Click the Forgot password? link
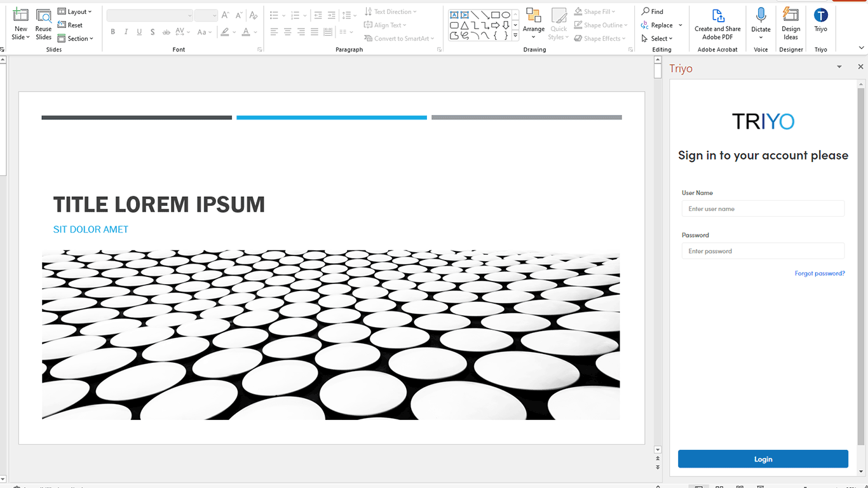The height and width of the screenshot is (488, 868). tap(819, 273)
